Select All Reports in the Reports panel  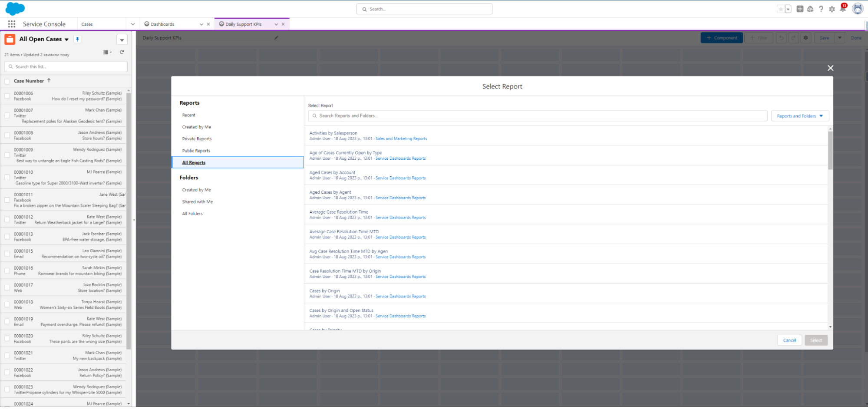pyautogui.click(x=193, y=162)
